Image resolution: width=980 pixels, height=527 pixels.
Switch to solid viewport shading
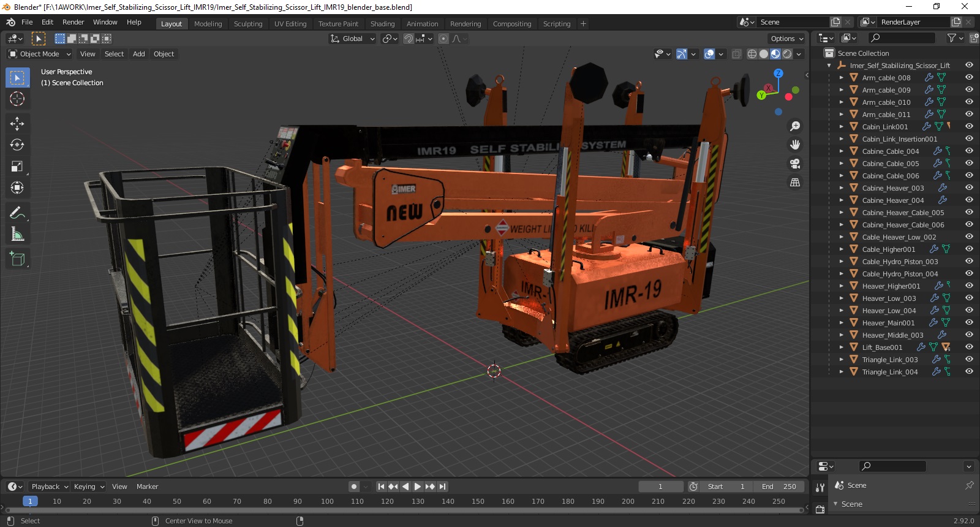click(x=764, y=54)
